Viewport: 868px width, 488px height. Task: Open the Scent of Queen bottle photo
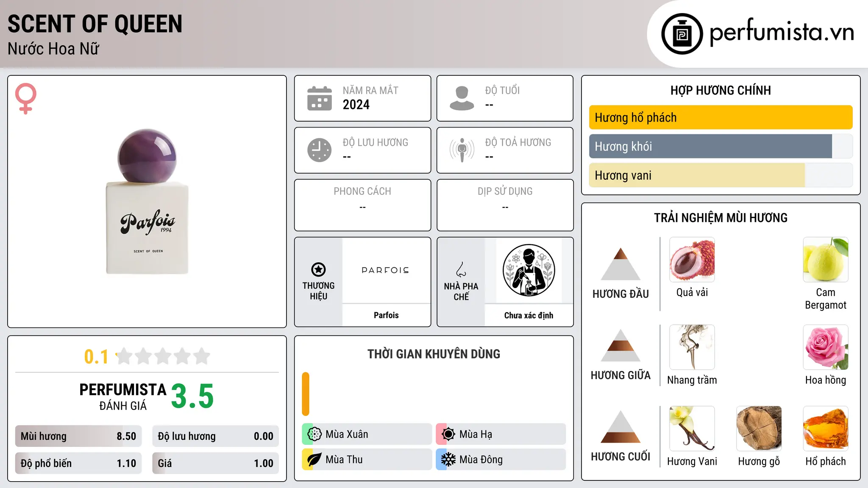pyautogui.click(x=147, y=202)
